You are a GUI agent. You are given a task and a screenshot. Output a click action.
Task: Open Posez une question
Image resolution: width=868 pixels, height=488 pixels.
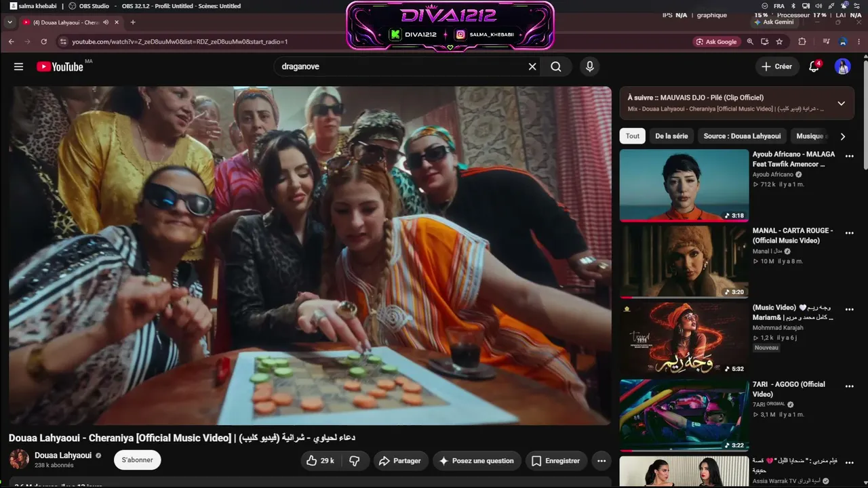pos(477,461)
